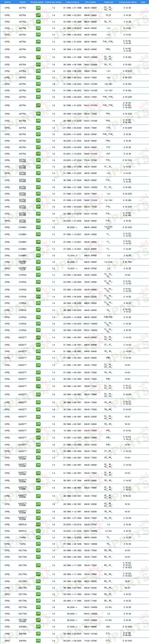Click fuel icon in ASTRA F67 row
The image size is (149, 644).
pyautogui.click(x=38, y=154)
